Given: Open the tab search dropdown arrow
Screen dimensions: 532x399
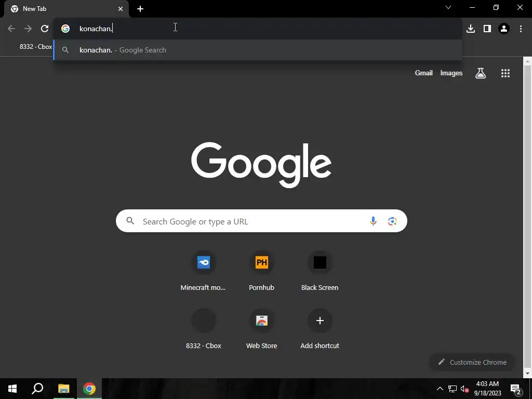Looking at the screenshot, I should pos(448,7).
